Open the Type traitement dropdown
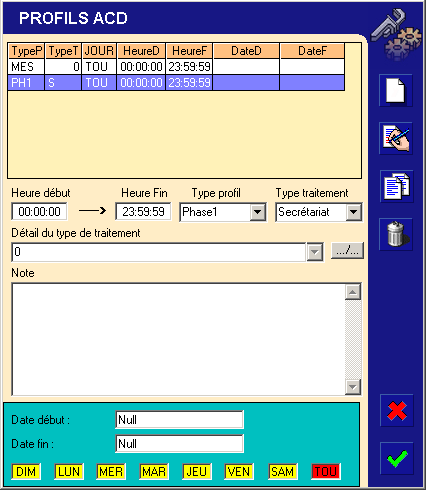The height and width of the screenshot is (490, 426). coord(354,212)
